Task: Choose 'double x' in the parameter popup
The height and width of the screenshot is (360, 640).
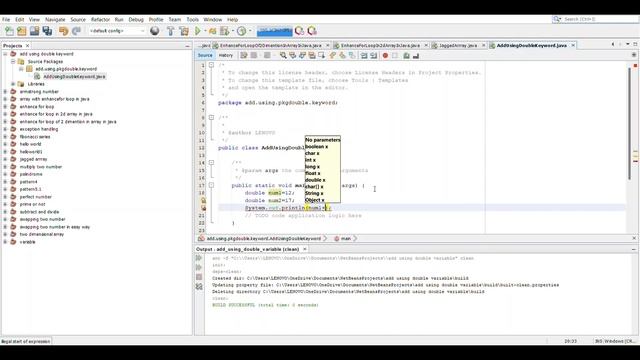Action: coord(315,180)
